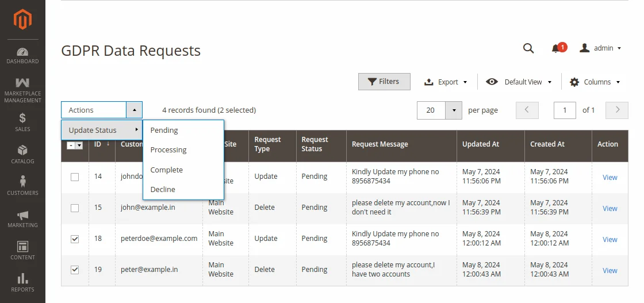This screenshot has width=644, height=303.
Task: Uncheck the checkbox for request ID 18
Action: tap(75, 239)
